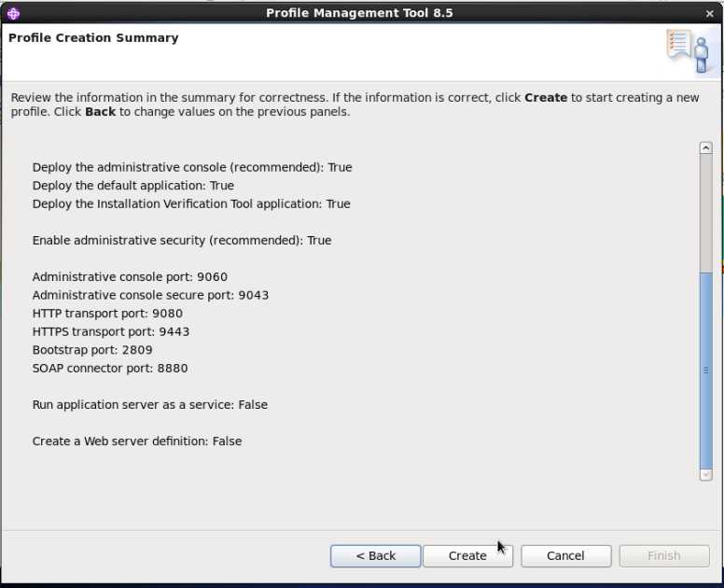Click the Profile Creation Summary heading

tap(93, 38)
